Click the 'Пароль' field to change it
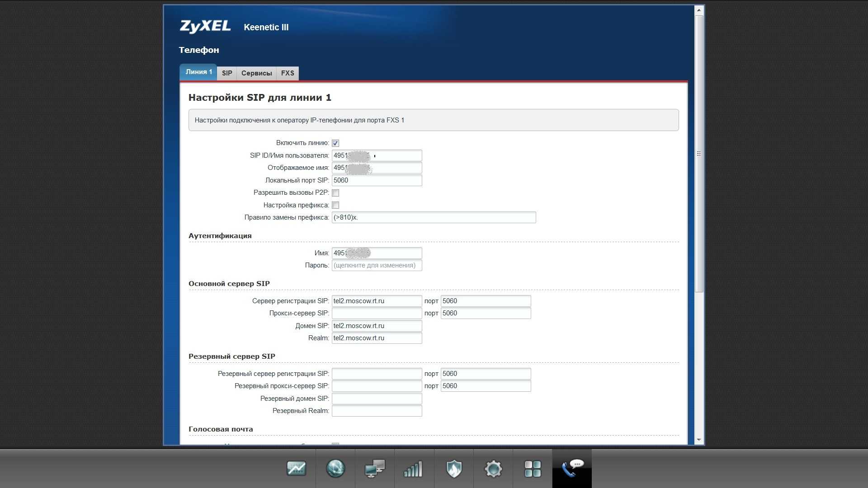Screen dimensions: 868x488 pos(377,265)
